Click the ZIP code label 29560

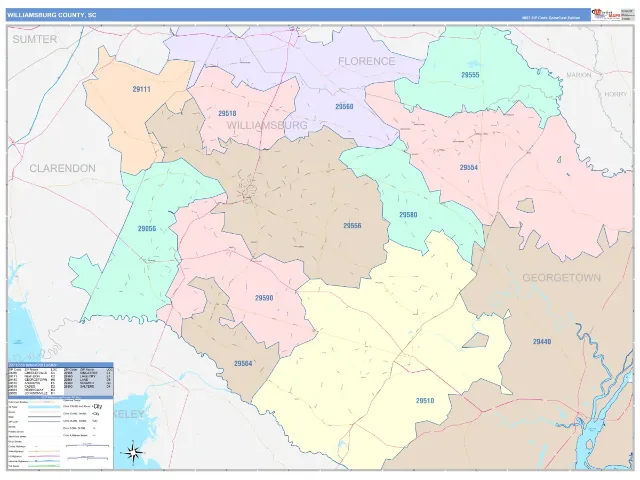(x=344, y=107)
